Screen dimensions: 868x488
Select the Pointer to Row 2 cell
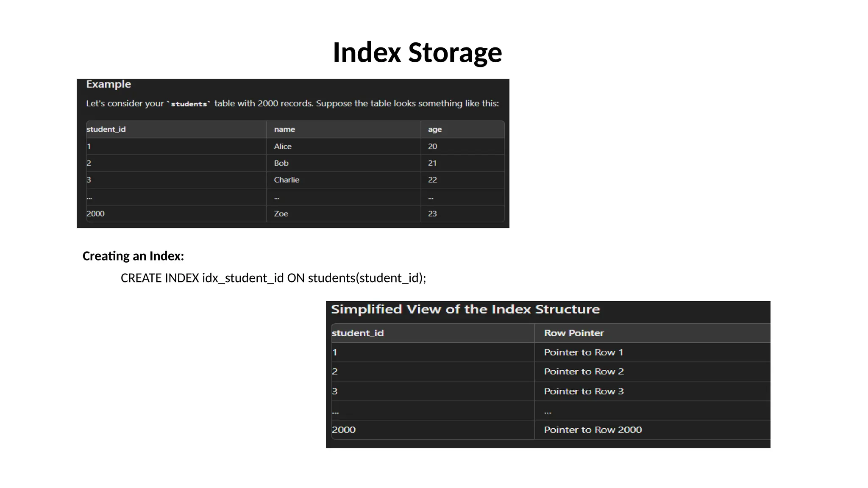584,372
